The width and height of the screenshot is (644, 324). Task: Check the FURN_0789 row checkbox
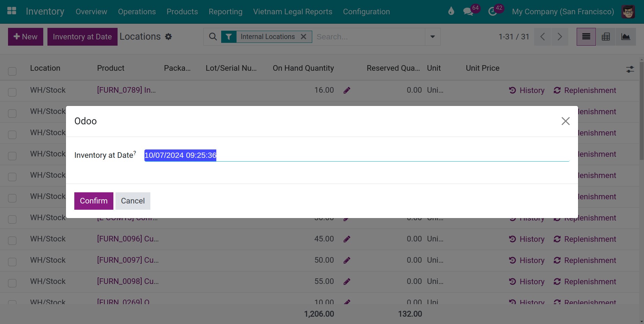click(x=12, y=92)
